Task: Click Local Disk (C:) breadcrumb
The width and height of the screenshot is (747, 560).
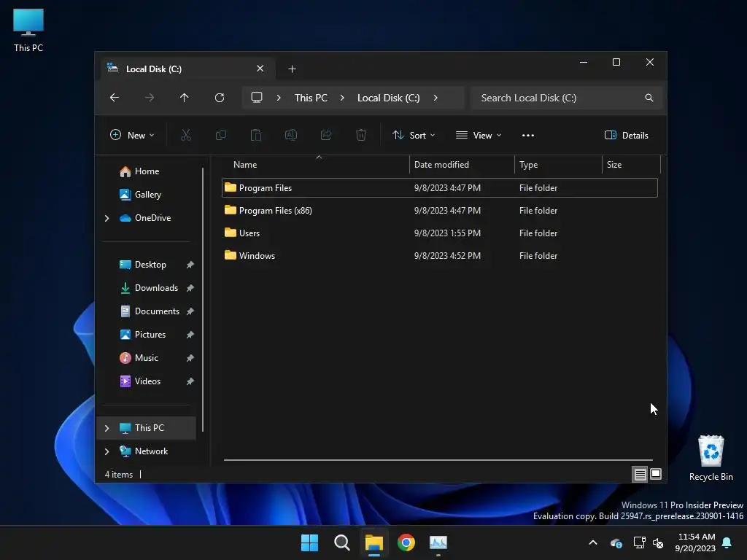Action: [388, 98]
